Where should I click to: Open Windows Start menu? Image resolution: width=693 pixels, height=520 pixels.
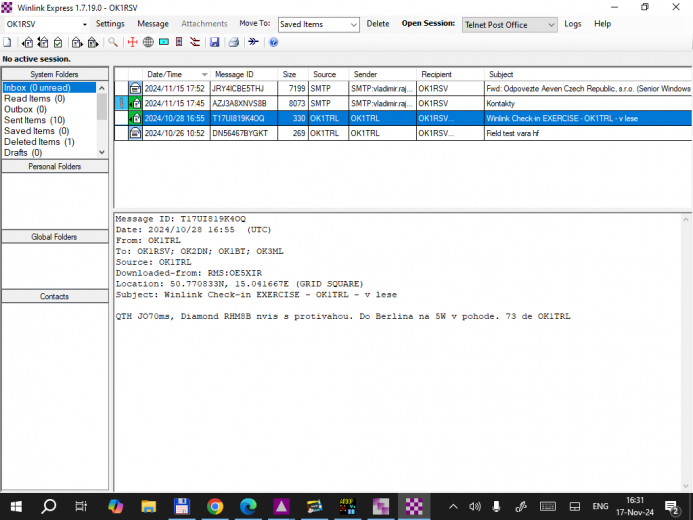16,506
